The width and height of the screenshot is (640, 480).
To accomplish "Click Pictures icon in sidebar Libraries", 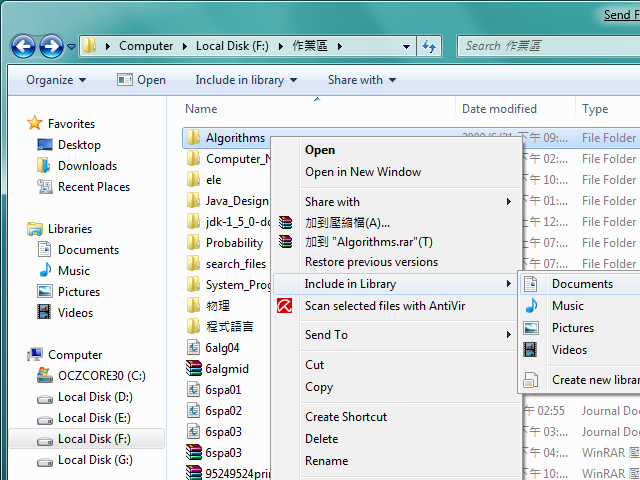I will point(44,291).
